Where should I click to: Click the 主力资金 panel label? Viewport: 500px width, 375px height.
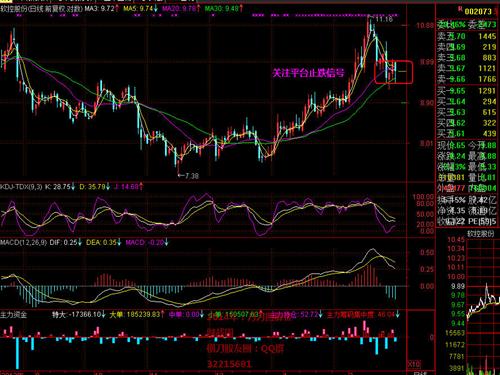click(x=13, y=314)
